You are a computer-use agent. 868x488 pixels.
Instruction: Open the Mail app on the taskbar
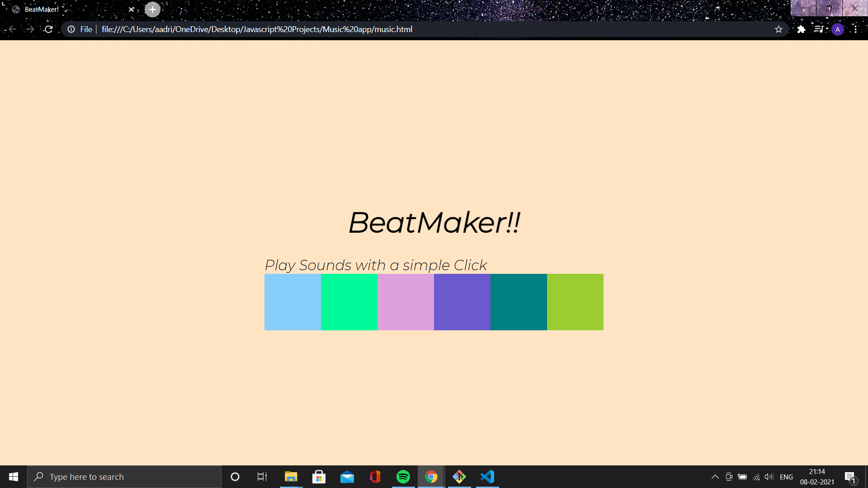tap(347, 477)
